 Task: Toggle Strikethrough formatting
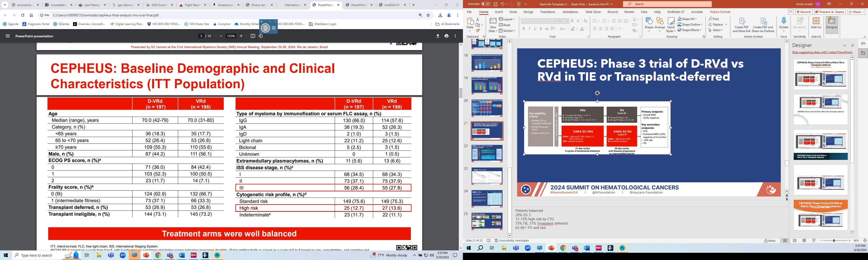click(547, 29)
